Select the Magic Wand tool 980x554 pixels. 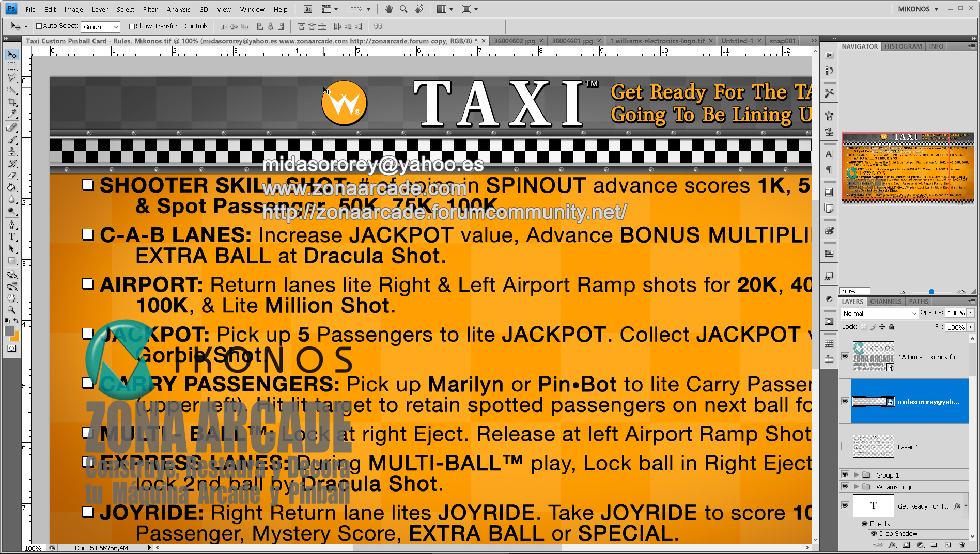12,90
